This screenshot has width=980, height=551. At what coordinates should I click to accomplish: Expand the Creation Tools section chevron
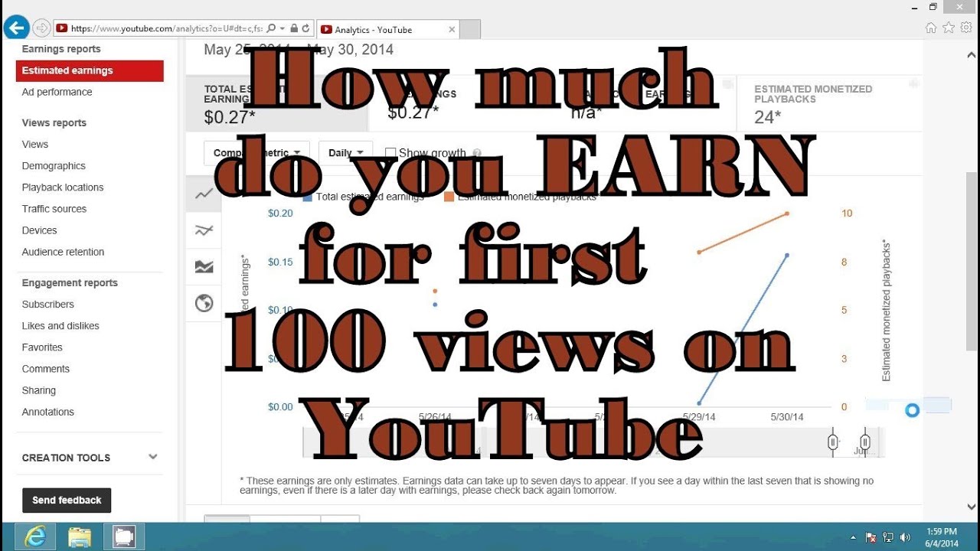[153, 457]
